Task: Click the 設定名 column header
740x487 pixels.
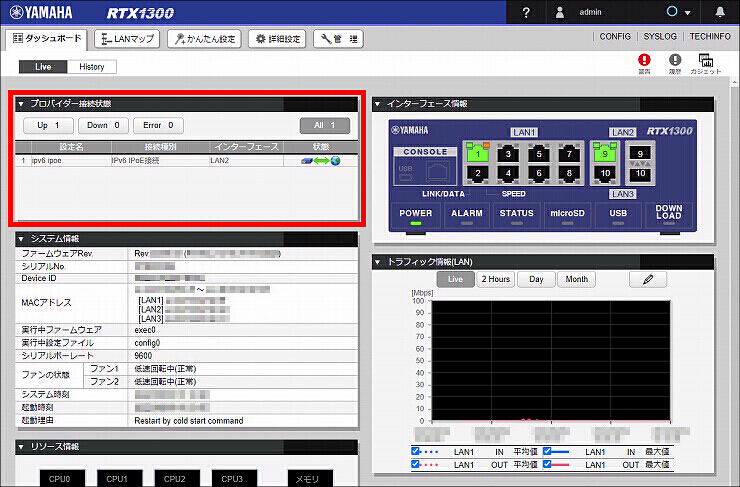Action: [x=71, y=147]
